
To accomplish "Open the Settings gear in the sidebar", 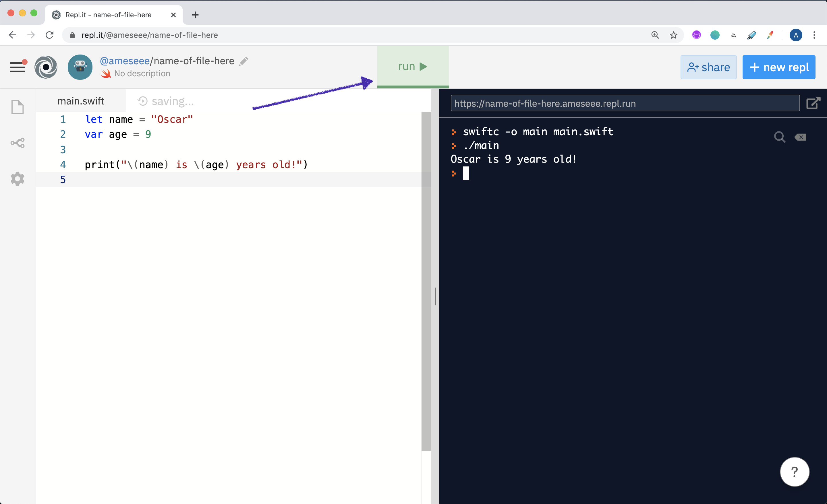I will point(18,179).
